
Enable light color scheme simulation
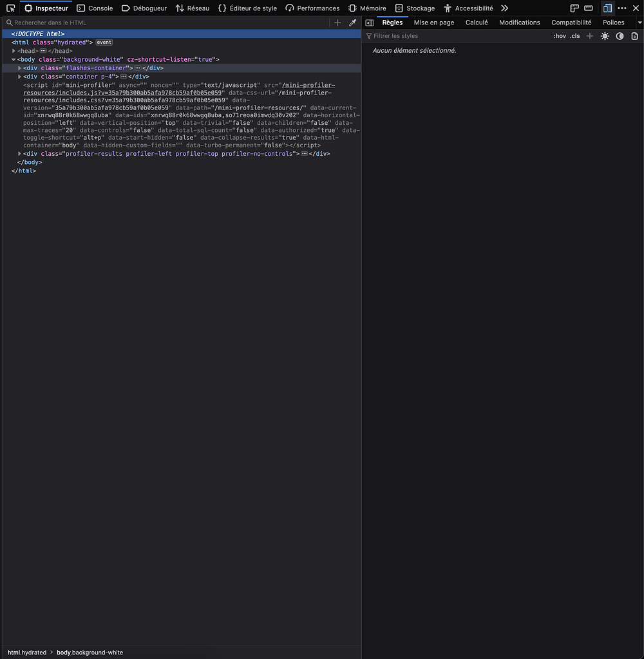[x=605, y=36]
